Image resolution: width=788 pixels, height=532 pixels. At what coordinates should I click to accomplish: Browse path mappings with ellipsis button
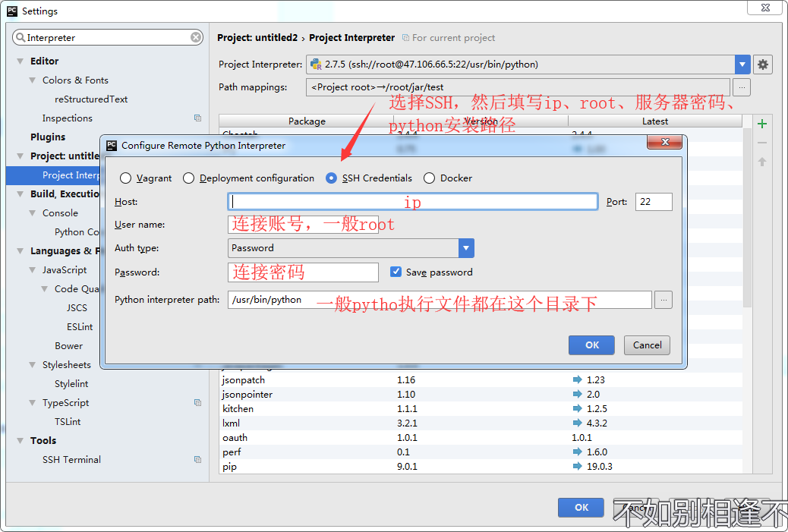pyautogui.click(x=742, y=87)
